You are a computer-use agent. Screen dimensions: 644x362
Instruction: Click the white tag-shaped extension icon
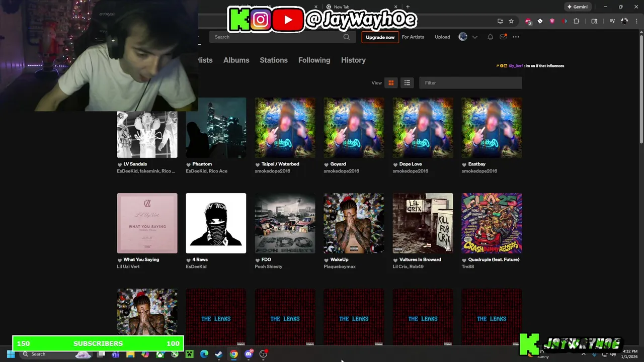coord(540,21)
